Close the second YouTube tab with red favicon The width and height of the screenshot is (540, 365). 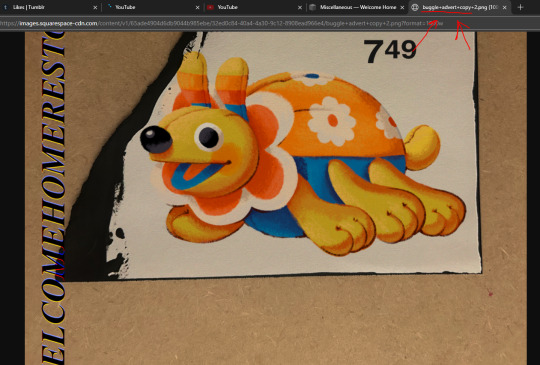(300, 8)
